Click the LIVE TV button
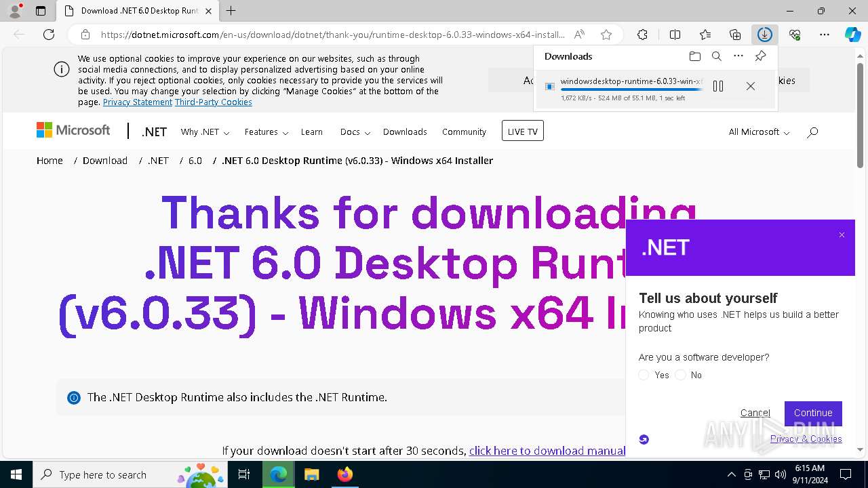The image size is (868, 488). click(523, 131)
